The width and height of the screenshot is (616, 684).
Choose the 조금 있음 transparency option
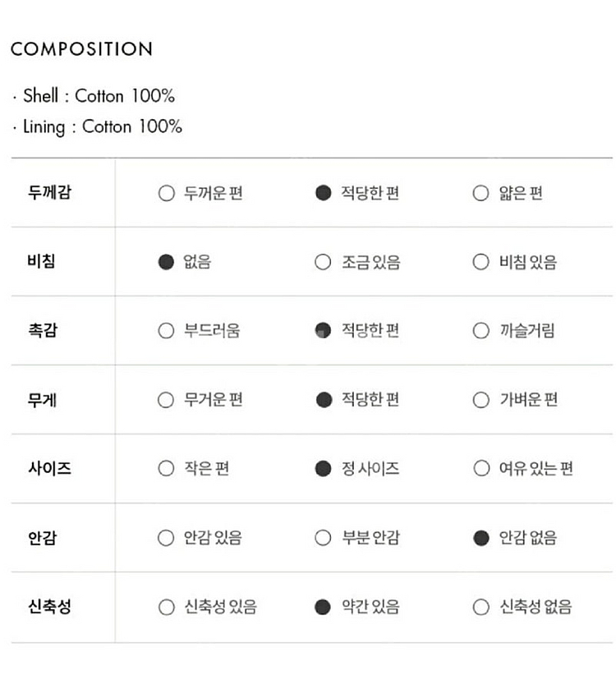(324, 263)
